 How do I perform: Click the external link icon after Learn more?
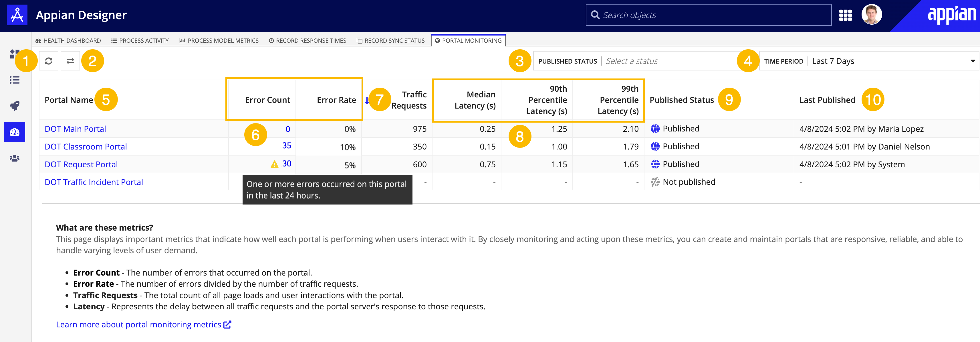click(227, 325)
